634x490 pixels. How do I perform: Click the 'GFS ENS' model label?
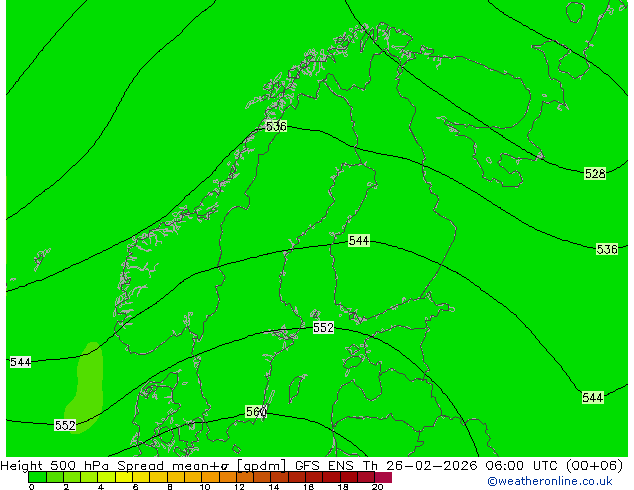[x=324, y=466]
